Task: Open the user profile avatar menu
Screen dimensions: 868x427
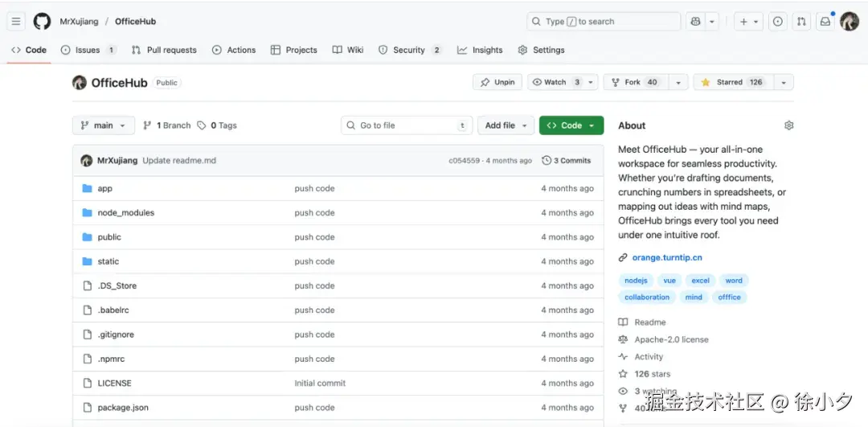Action: point(850,22)
